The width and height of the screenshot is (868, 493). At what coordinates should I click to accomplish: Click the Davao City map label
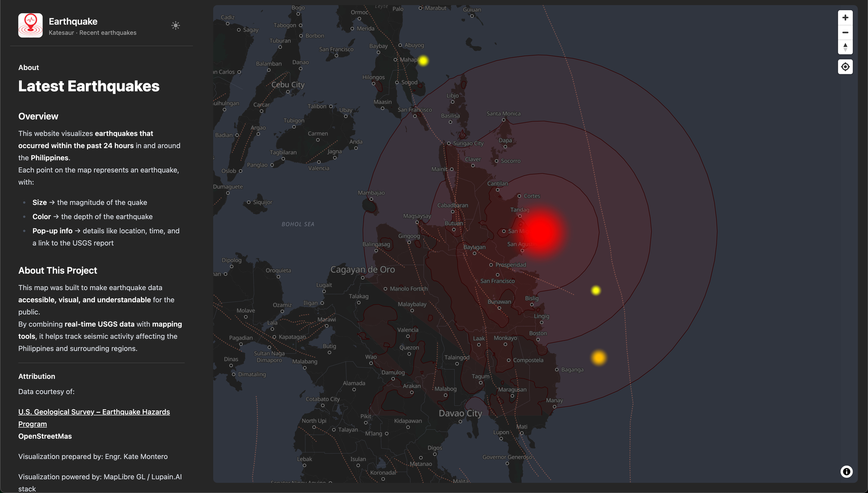pos(460,413)
